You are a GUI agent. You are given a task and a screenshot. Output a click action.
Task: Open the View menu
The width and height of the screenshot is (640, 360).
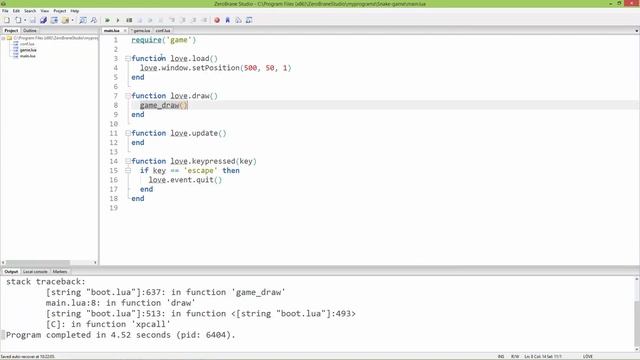[x=45, y=11]
